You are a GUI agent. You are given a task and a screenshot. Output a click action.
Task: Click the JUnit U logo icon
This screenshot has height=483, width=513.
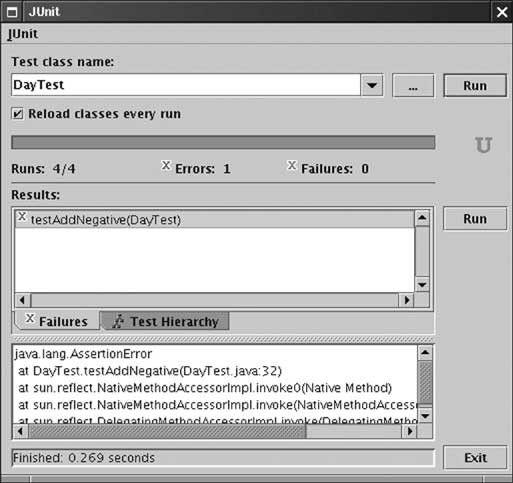[483, 145]
